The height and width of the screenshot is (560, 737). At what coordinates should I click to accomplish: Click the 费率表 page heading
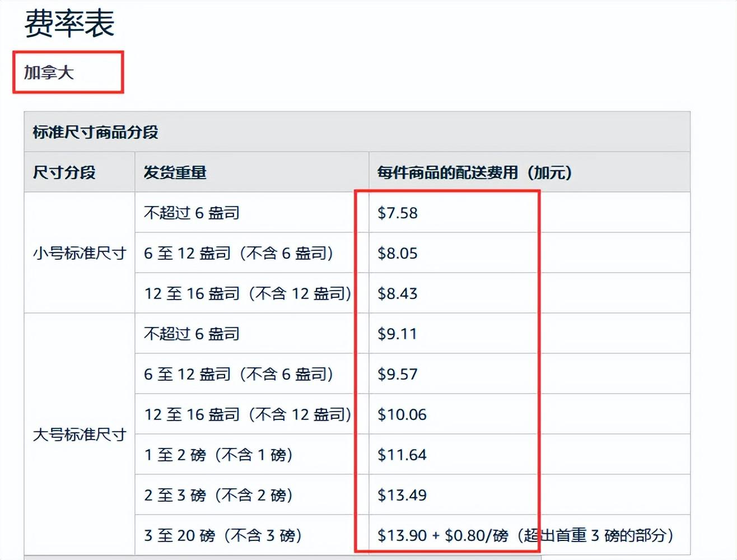click(x=69, y=24)
